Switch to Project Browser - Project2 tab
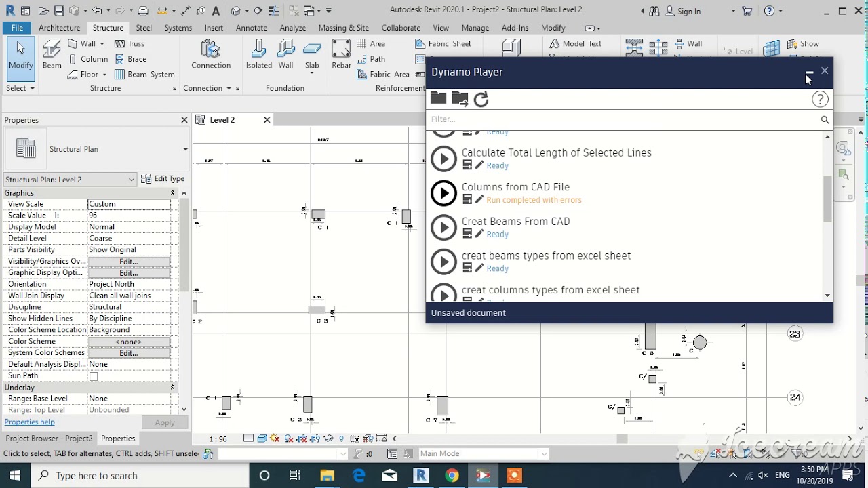 pos(49,439)
